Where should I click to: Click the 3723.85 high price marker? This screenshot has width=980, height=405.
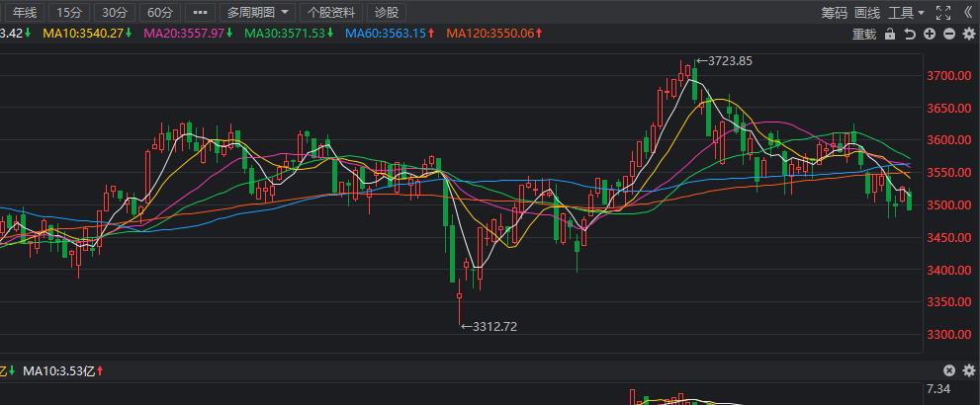click(x=725, y=61)
